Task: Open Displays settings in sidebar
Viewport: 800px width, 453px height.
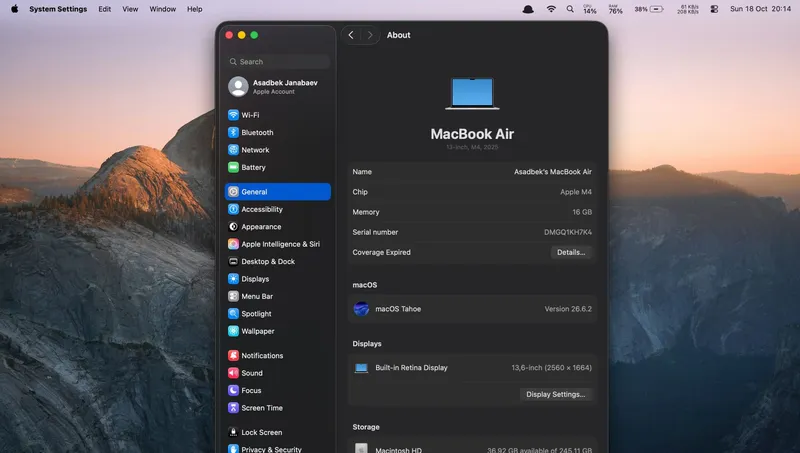Action: tap(278, 279)
